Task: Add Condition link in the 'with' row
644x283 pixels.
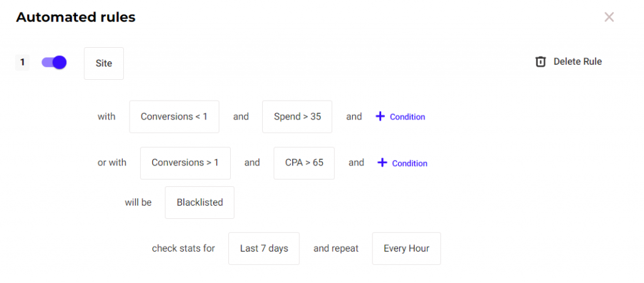Action: pos(407,117)
